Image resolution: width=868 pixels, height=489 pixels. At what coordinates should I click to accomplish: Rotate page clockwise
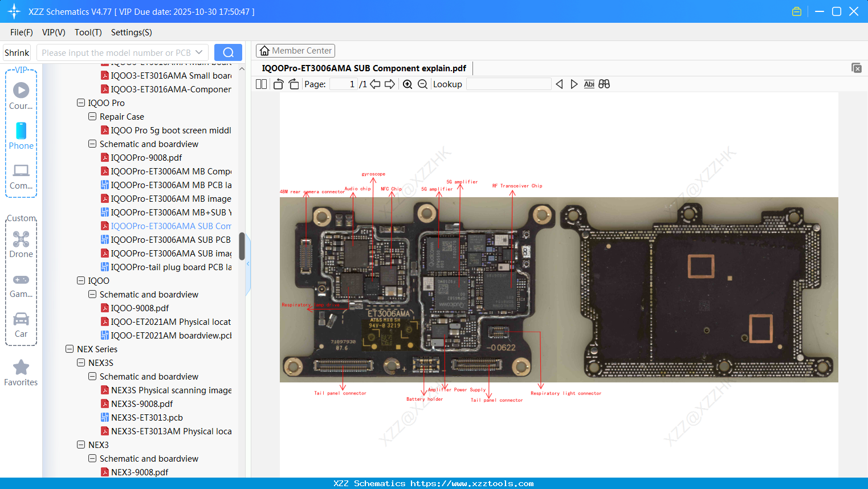click(x=294, y=84)
